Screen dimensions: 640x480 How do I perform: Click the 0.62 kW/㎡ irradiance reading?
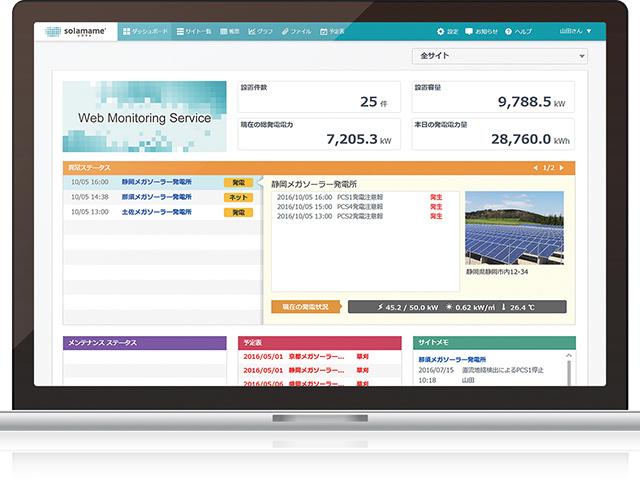(x=471, y=307)
